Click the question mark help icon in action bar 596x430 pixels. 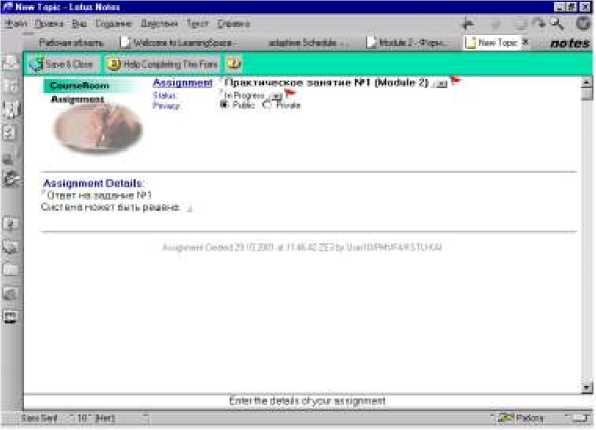coord(234,63)
